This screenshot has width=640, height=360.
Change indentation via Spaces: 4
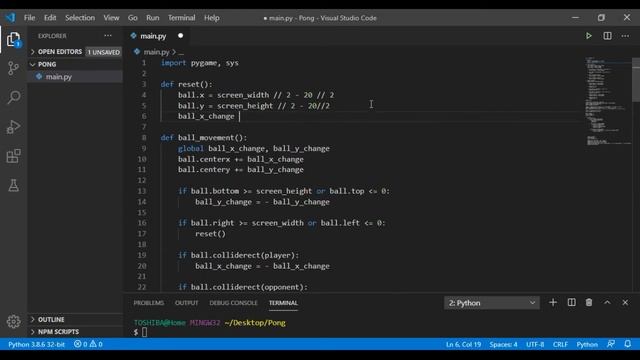pyautogui.click(x=504, y=344)
